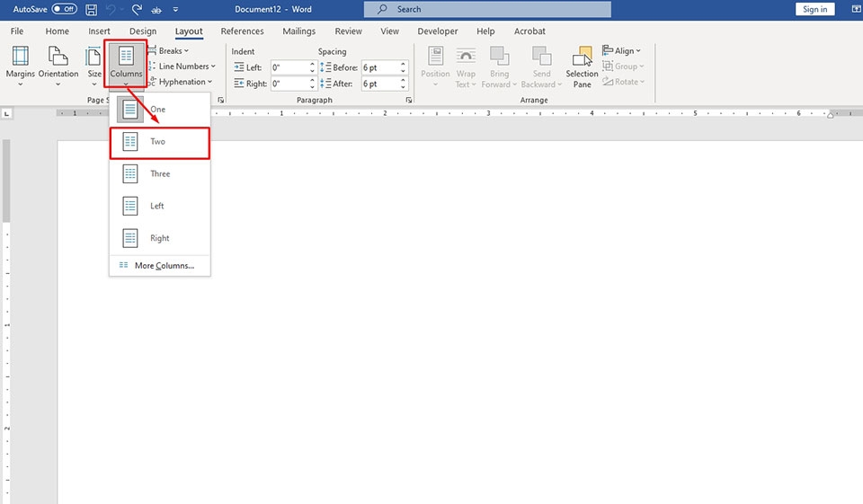Expand the Align dropdown
Screen dimensions: 863x504
point(627,51)
